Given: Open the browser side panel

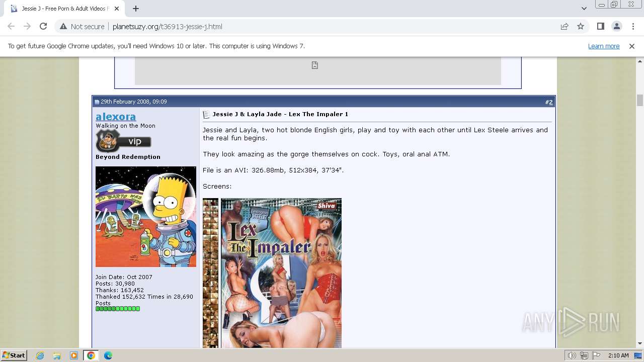Looking at the screenshot, I should [600, 27].
